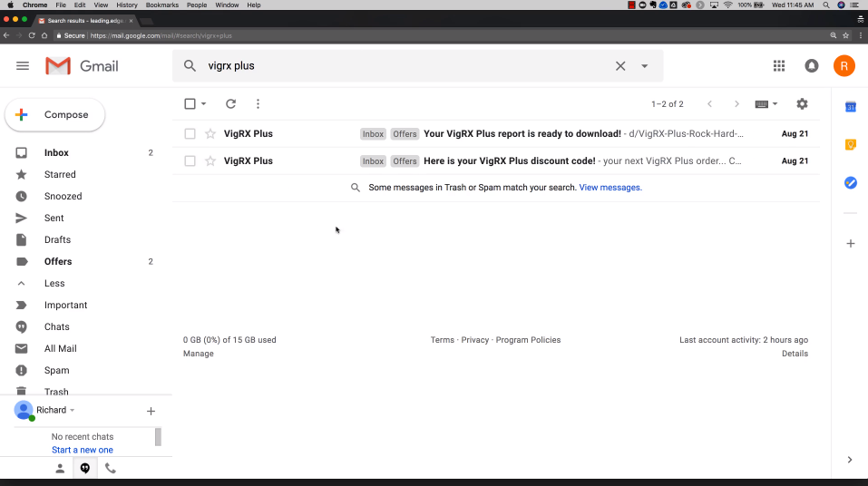
Task: Open account notifications bell
Action: [812, 66]
